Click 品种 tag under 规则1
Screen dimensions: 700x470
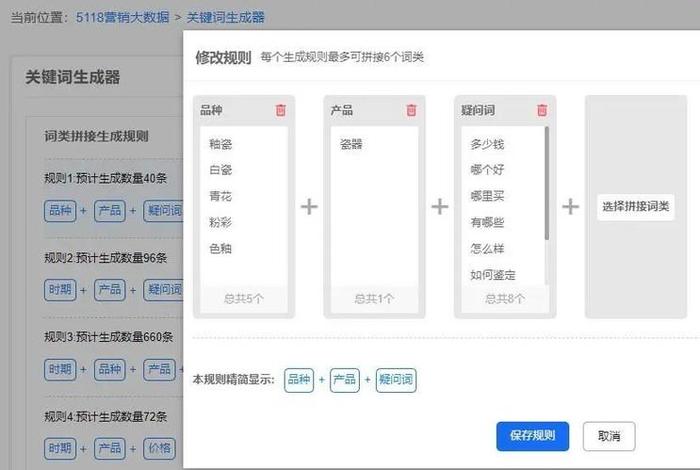60,211
